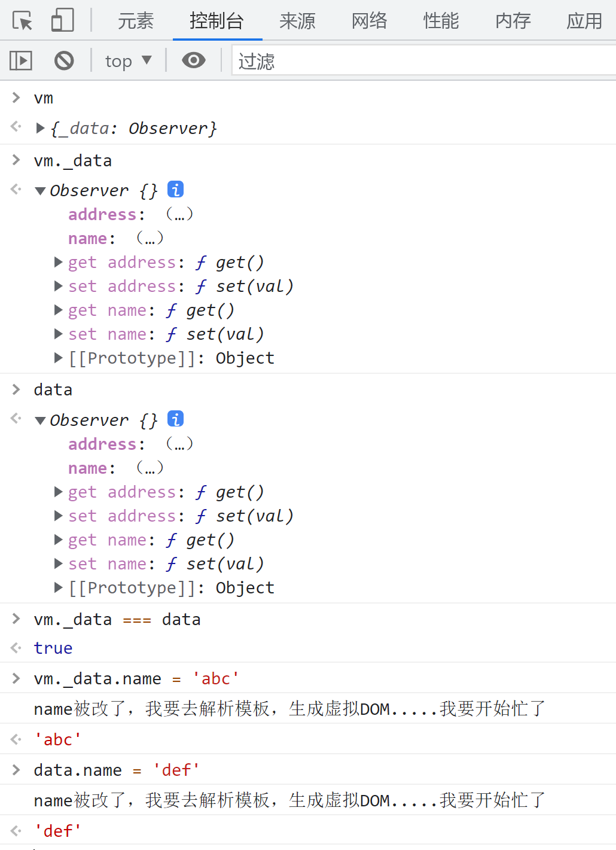Activate the inspect element picker icon

coord(23,21)
